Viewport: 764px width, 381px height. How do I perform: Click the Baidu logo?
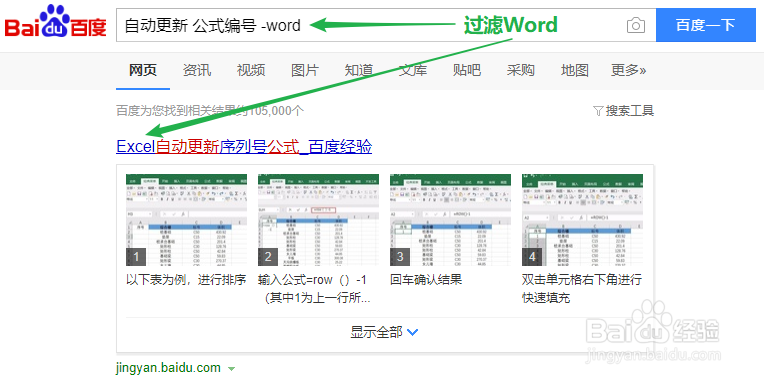56,22
